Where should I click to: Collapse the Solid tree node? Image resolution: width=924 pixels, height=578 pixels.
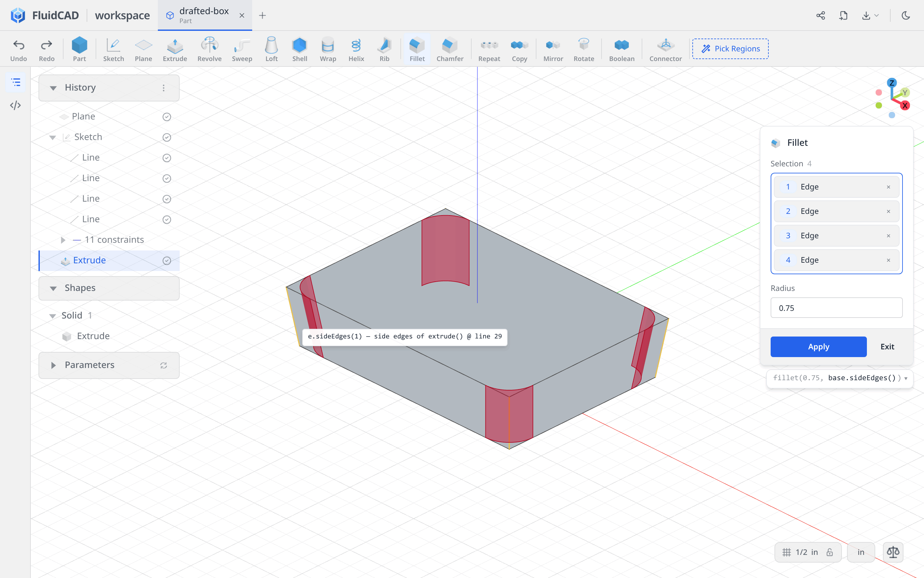(53, 316)
